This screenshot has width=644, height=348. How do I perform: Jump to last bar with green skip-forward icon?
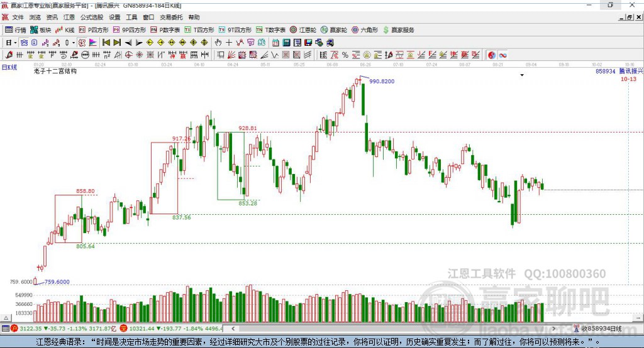[117, 43]
